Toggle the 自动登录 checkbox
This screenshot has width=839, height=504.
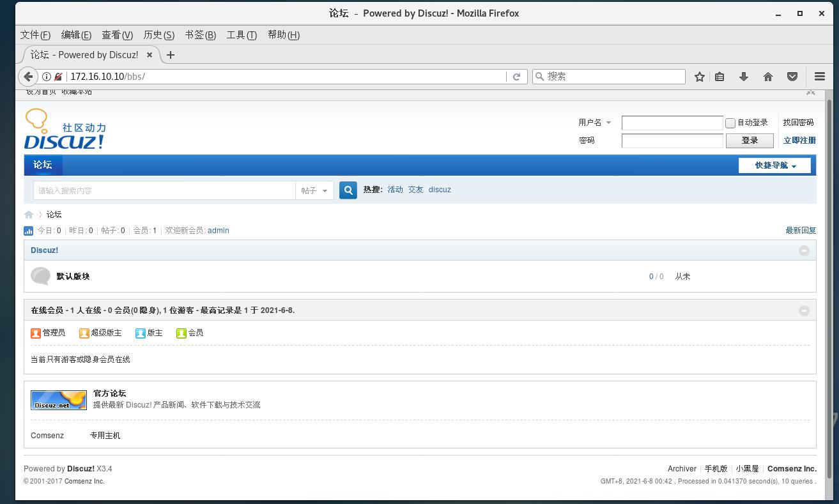click(x=730, y=123)
